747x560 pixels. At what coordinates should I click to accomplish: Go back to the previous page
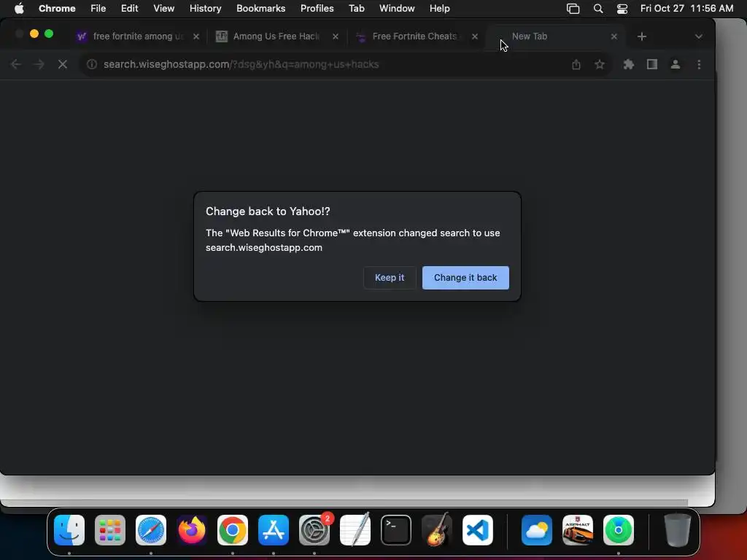[x=16, y=64]
